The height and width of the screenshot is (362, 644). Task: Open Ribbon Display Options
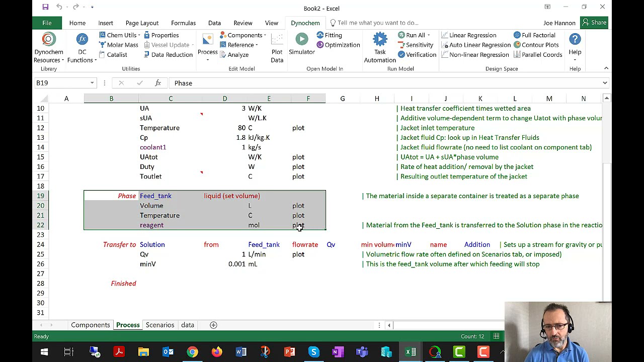547,7
